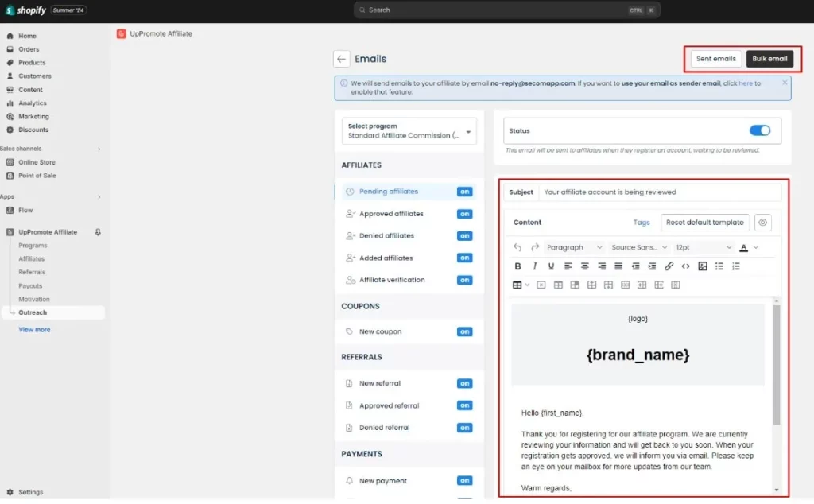814x504 pixels.
Task: Open the UpPromote Affiliate app icon
Action: (121, 33)
